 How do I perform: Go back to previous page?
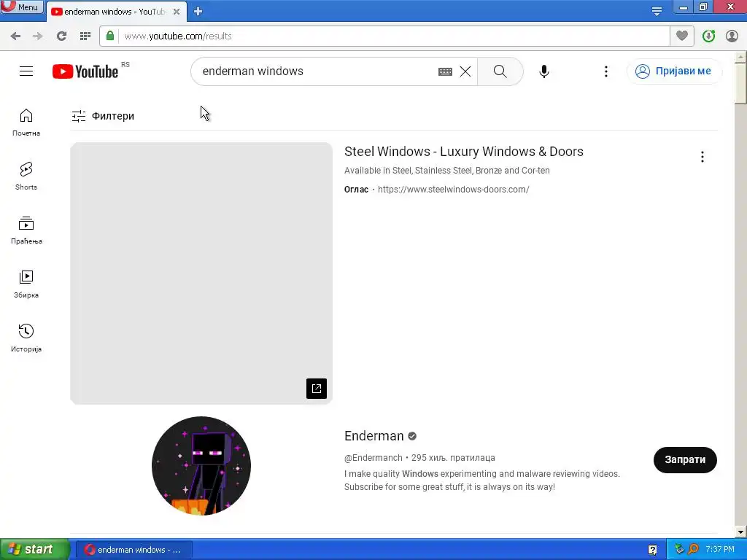(15, 36)
